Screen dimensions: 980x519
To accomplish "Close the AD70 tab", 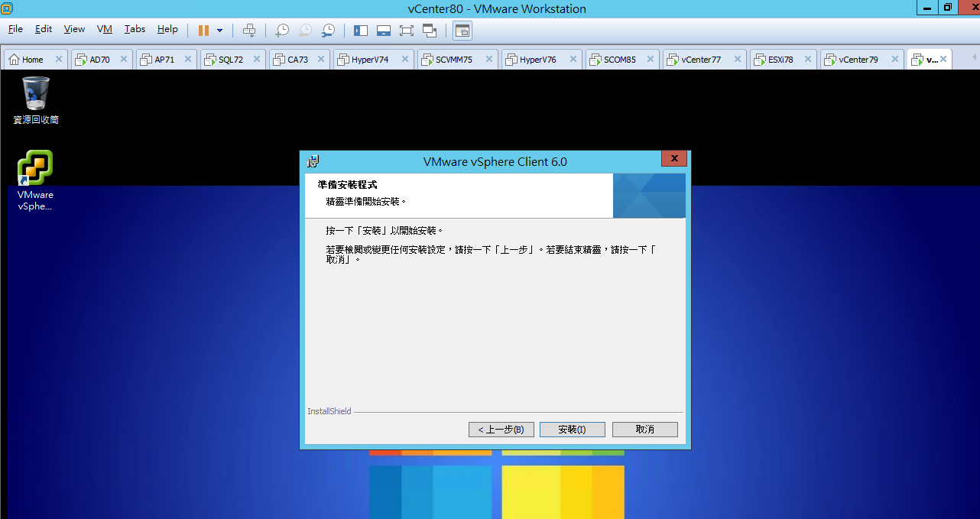I will pos(124,59).
